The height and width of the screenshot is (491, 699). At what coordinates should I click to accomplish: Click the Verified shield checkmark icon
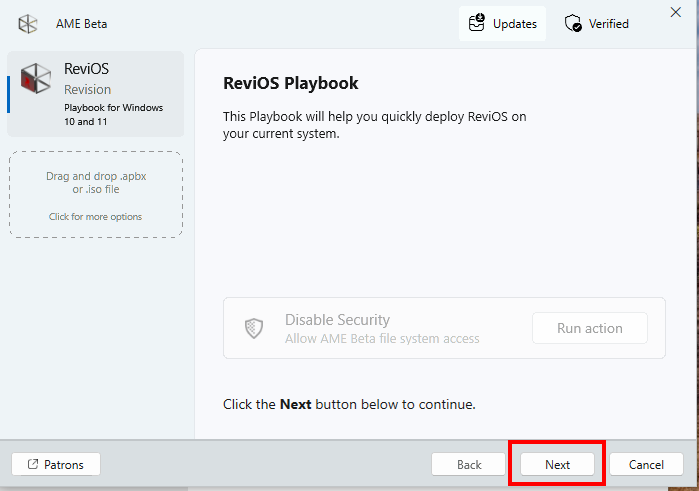[x=573, y=23]
